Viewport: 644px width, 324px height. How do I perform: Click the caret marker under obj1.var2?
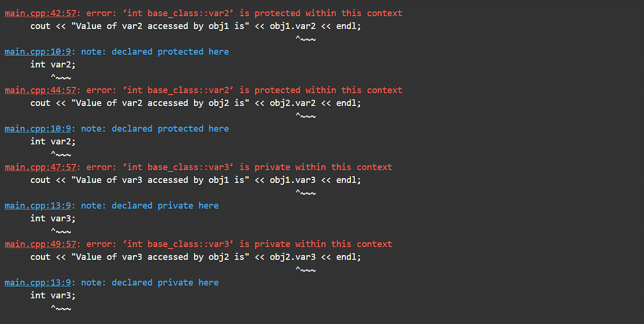pyautogui.click(x=305, y=39)
